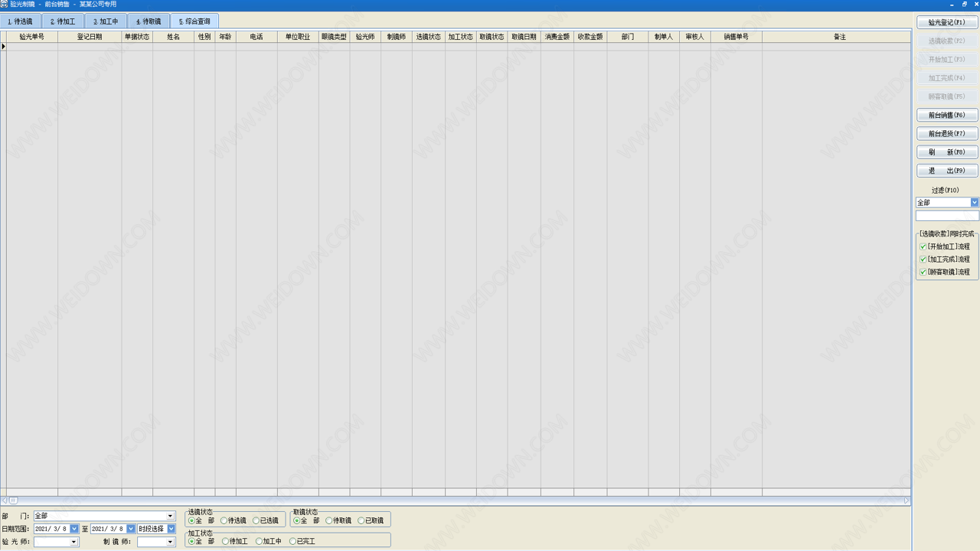Click the app icon in title bar

(x=5, y=5)
